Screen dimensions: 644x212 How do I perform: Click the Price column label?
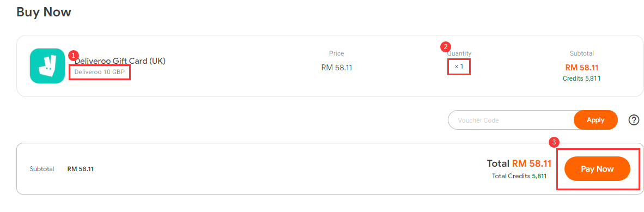pyautogui.click(x=336, y=53)
